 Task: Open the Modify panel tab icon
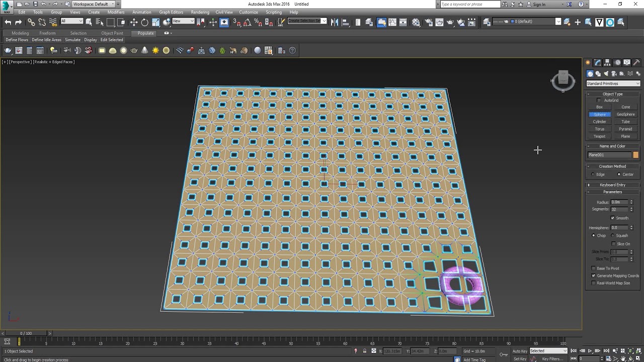[598, 62]
